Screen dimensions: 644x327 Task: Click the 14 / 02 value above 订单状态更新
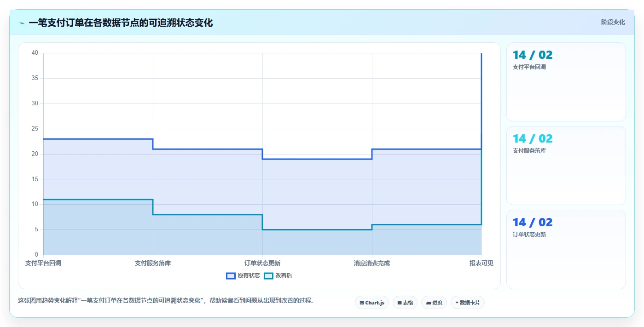tap(533, 223)
